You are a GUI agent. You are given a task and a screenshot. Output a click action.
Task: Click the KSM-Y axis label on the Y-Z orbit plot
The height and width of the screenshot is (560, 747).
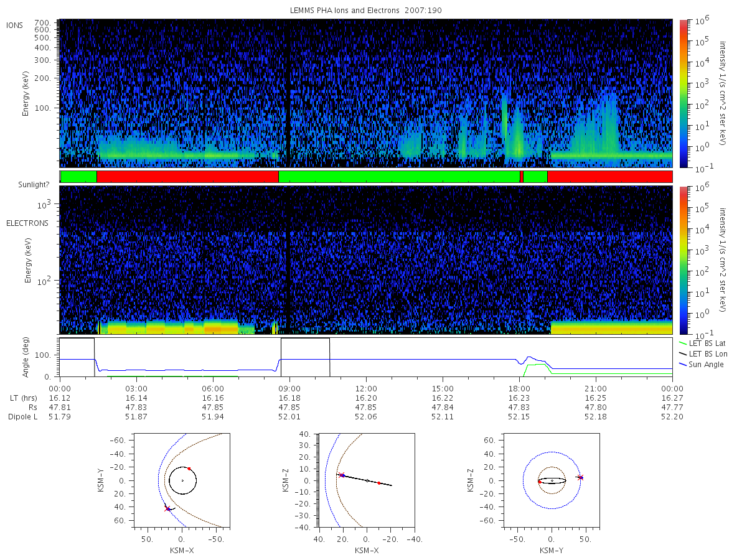coord(552,550)
